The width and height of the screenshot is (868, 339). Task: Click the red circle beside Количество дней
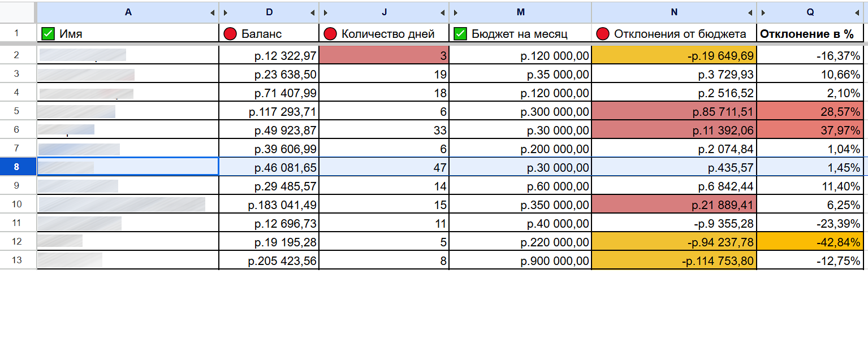[x=330, y=34]
